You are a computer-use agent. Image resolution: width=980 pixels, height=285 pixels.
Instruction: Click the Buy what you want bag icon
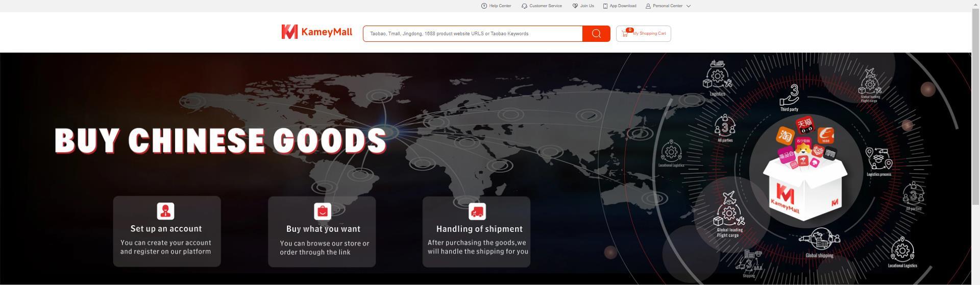tap(323, 211)
